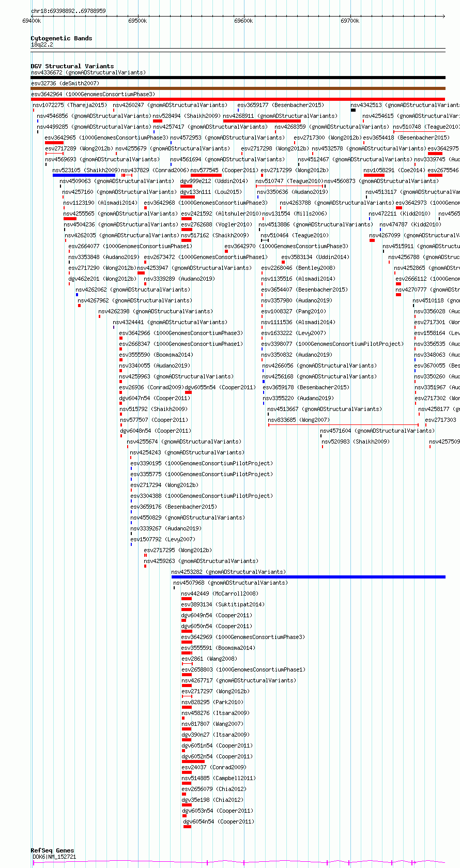Open nsv523105 (Shaikh2009) variant label
Image resolution: width=460 pixels, height=868 pixels.
tap(86, 170)
